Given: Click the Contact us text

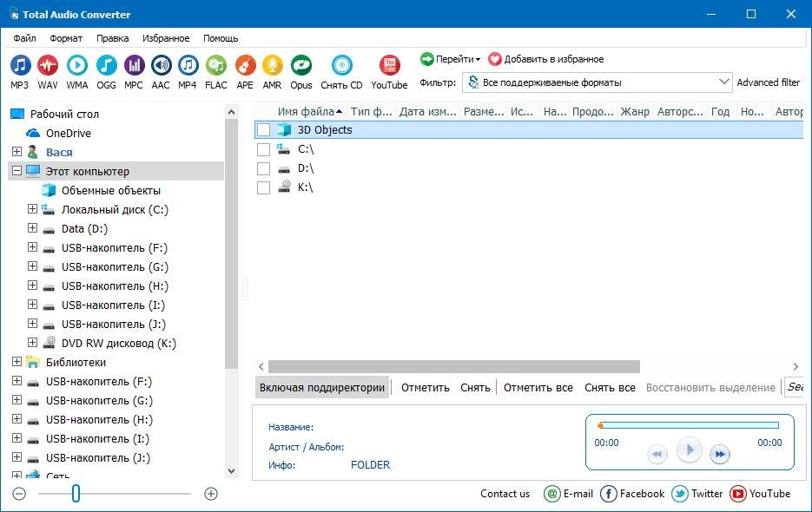Looking at the screenshot, I should pyautogui.click(x=505, y=494).
